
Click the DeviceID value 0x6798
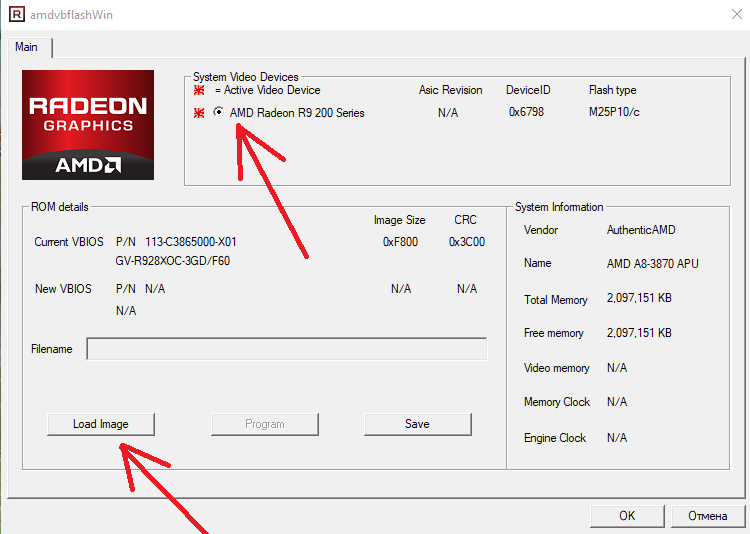point(526,112)
